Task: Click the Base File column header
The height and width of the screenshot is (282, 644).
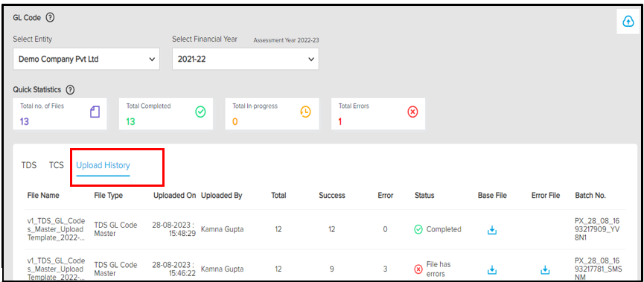Action: 492,196
